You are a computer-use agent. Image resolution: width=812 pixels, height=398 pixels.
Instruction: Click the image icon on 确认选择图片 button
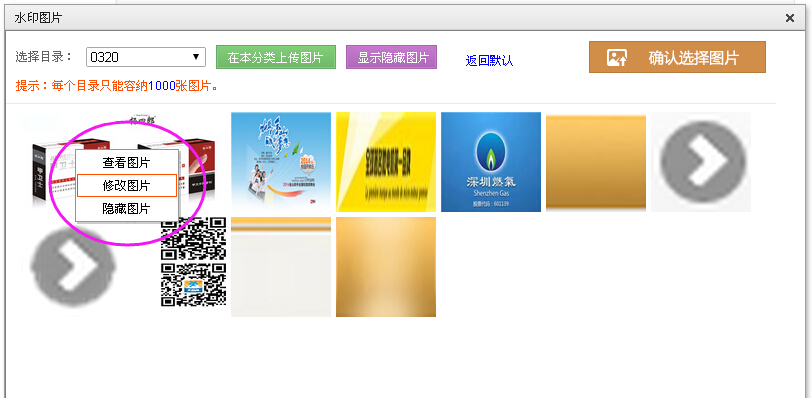(617, 58)
